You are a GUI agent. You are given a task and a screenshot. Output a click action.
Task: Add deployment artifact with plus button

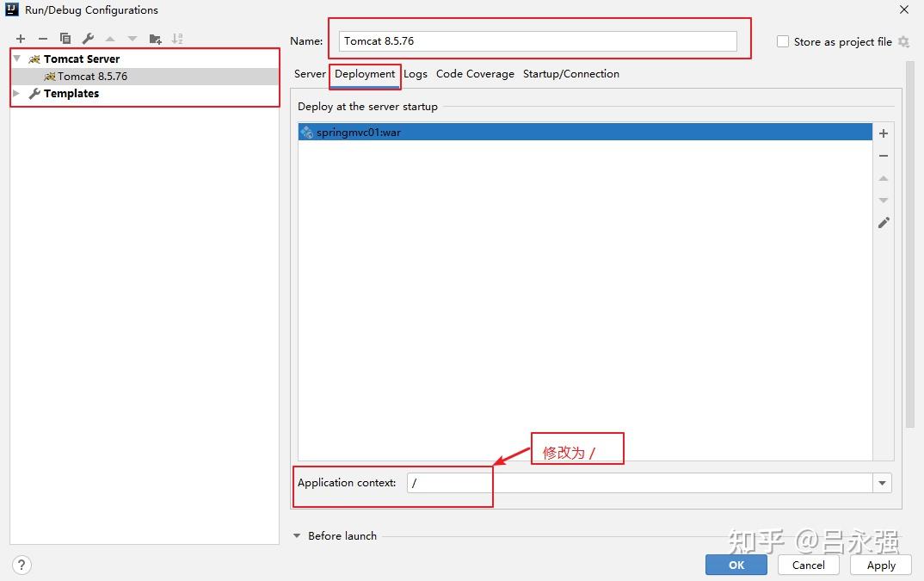coord(884,133)
